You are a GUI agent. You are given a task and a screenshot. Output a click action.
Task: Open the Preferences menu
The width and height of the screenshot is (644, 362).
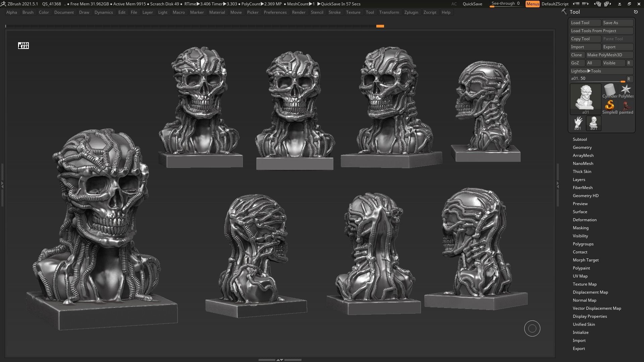pyautogui.click(x=275, y=12)
